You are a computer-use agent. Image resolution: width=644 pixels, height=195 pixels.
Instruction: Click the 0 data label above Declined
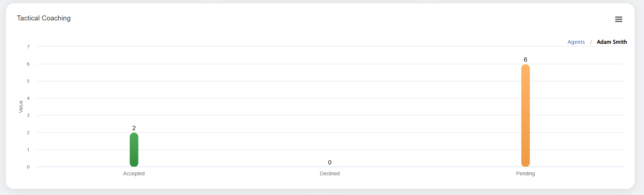330,162
